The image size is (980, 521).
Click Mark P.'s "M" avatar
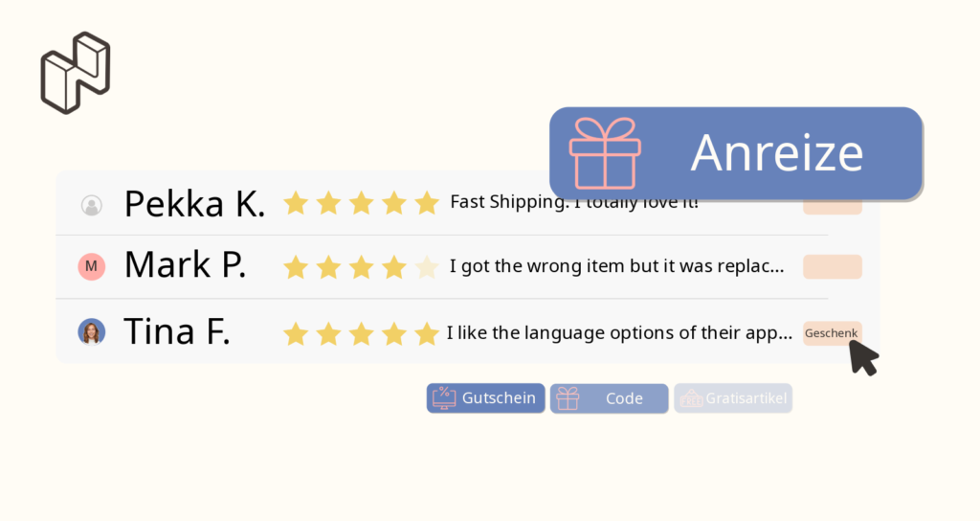coord(91,266)
